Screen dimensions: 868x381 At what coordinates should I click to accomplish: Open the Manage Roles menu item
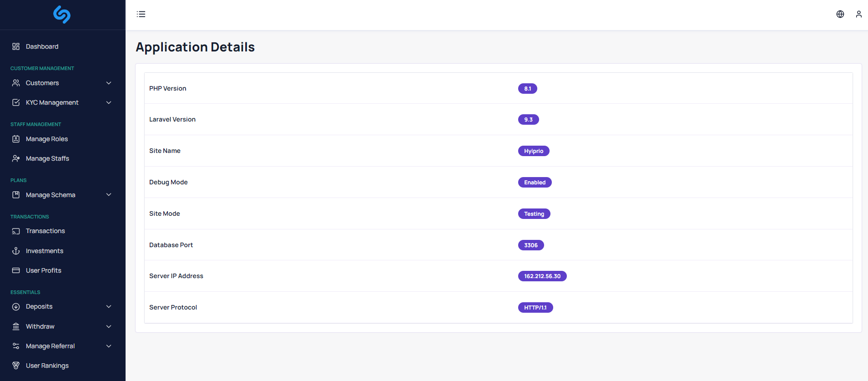click(x=47, y=139)
